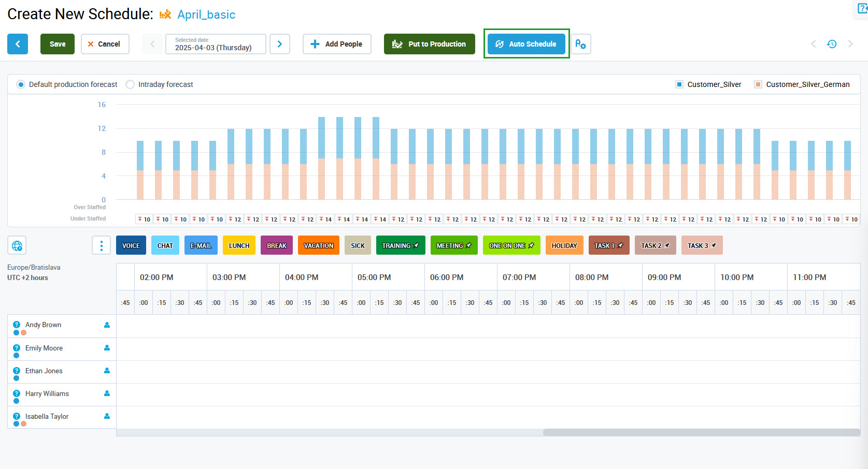Select Default production forecast radio button
Screen dimensions: 868x469
[21, 84]
